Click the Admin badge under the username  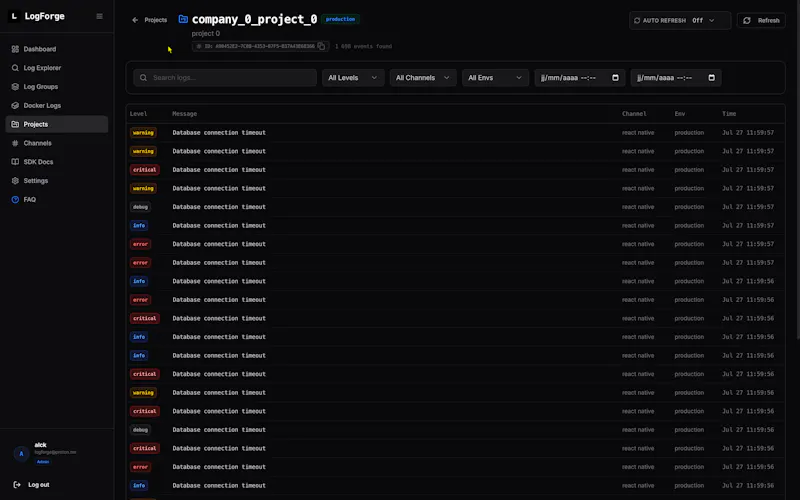[x=43, y=462]
